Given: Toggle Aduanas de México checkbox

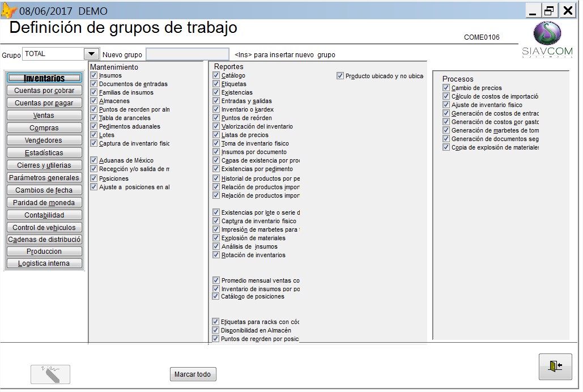Looking at the screenshot, I should (x=93, y=160).
